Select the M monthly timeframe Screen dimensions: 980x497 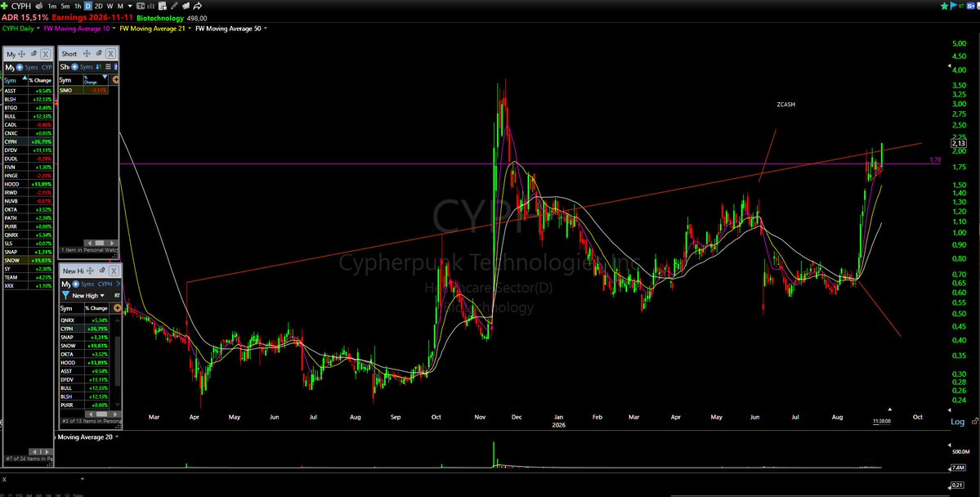click(x=120, y=7)
